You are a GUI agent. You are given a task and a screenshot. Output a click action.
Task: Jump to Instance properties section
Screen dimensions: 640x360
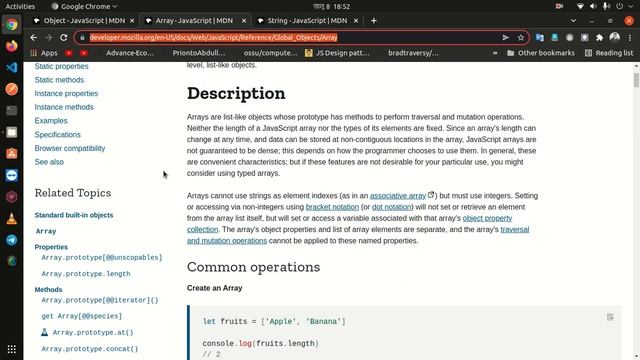(66, 93)
